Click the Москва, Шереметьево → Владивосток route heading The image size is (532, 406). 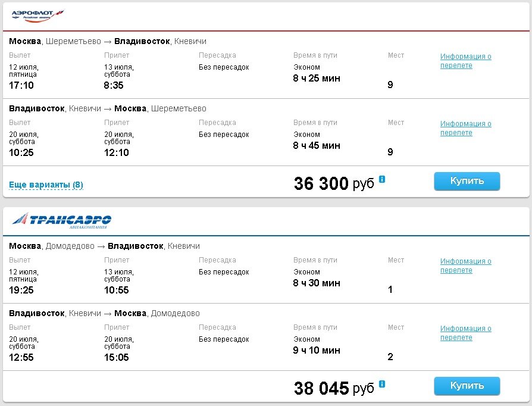108,41
